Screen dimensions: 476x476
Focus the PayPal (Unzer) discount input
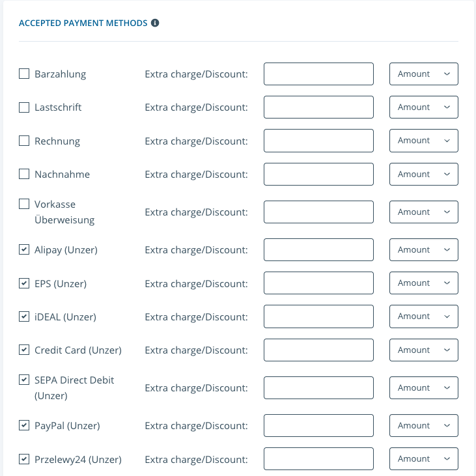click(318, 425)
